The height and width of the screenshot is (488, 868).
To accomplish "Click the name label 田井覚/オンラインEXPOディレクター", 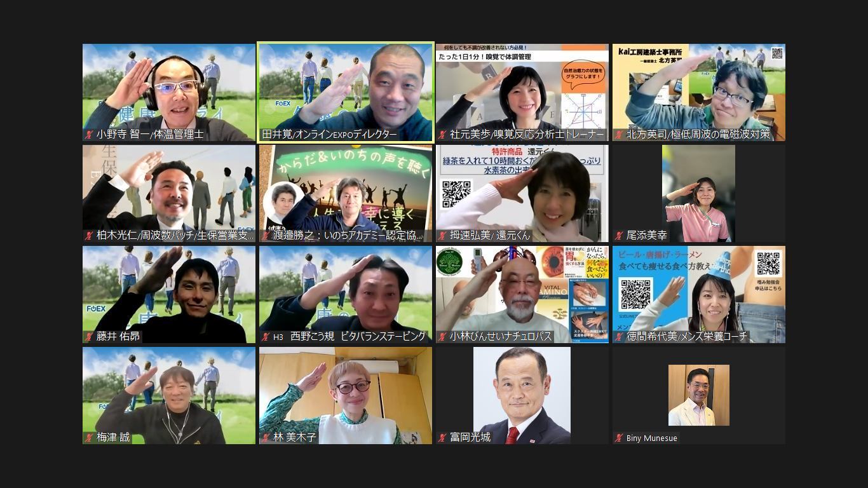I will coord(329,135).
